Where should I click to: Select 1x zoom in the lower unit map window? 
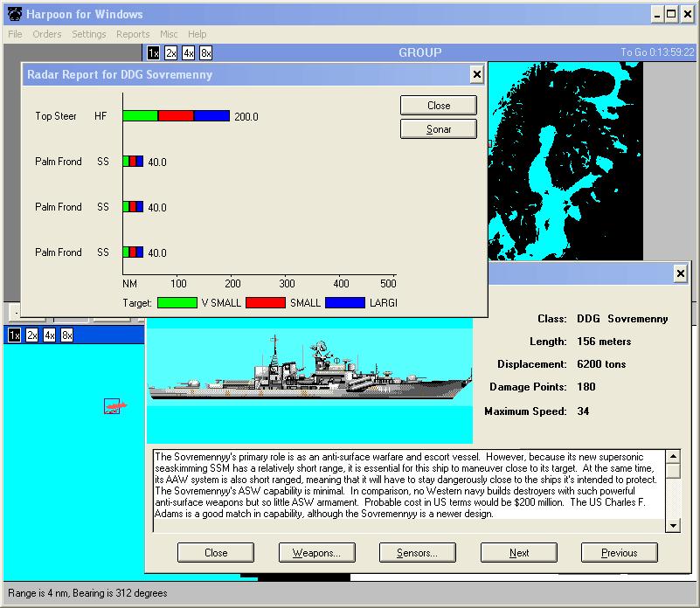14,335
